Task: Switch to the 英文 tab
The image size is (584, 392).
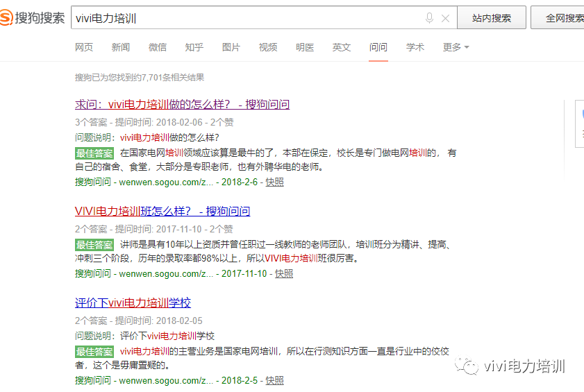Action: [x=342, y=47]
